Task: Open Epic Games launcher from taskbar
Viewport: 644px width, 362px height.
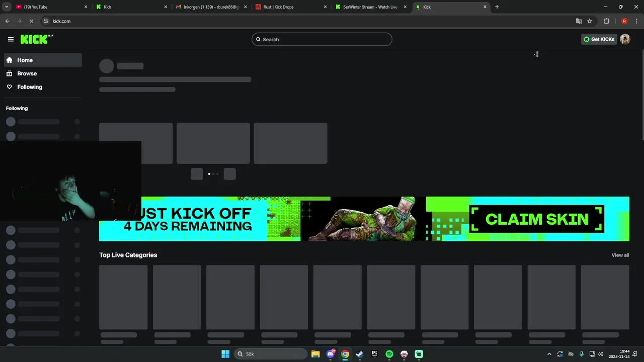Action: (374, 354)
